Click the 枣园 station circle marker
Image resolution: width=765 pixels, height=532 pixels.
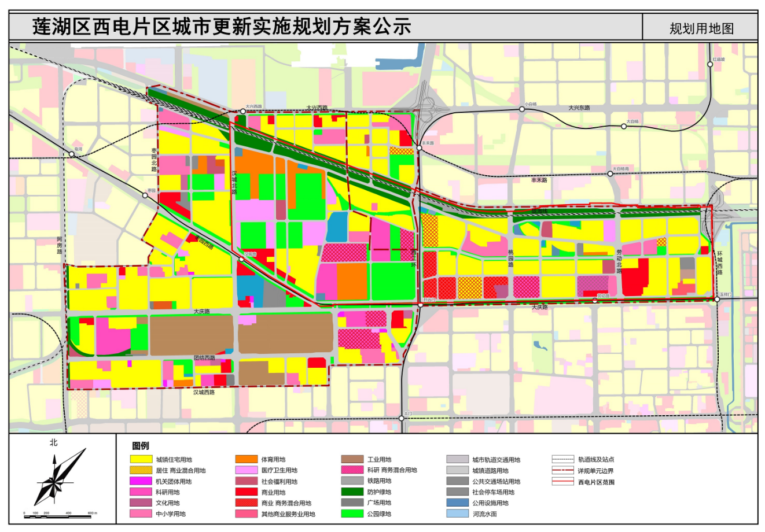(145, 195)
